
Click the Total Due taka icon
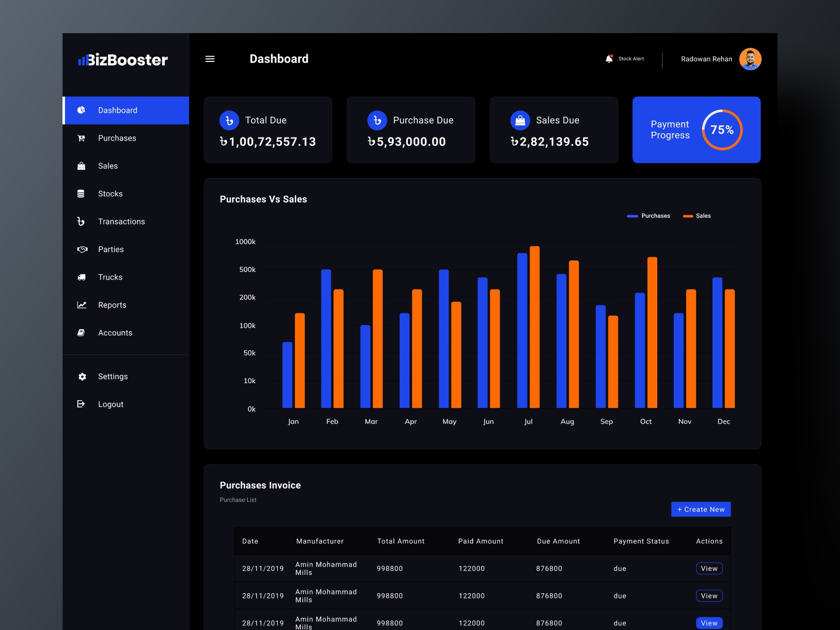229,120
